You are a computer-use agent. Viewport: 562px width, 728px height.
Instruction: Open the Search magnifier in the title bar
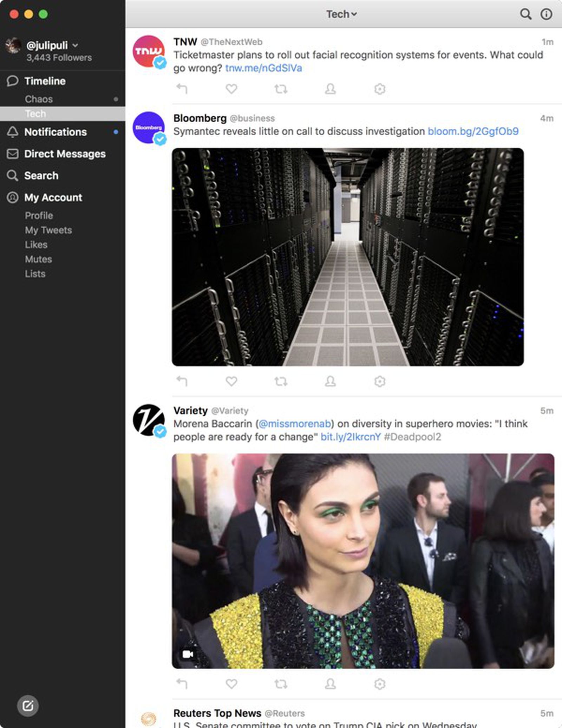click(525, 14)
